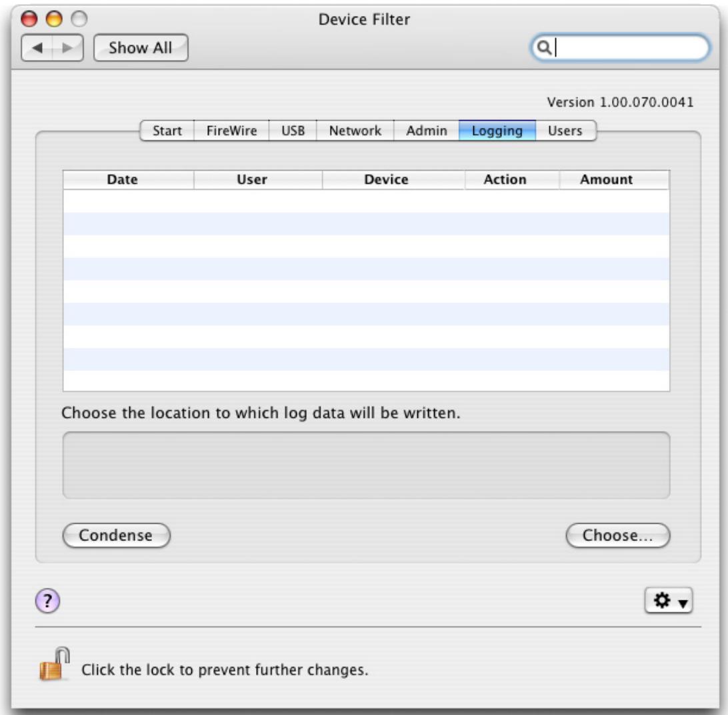Sort by the Amount column header
Screen dimensions: 728x715
tap(614, 179)
